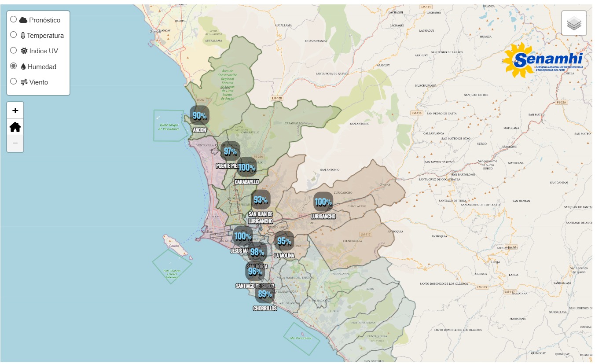This screenshot has width=595, height=364.
Task: Click the Senamhi logo
Action: coord(544,60)
